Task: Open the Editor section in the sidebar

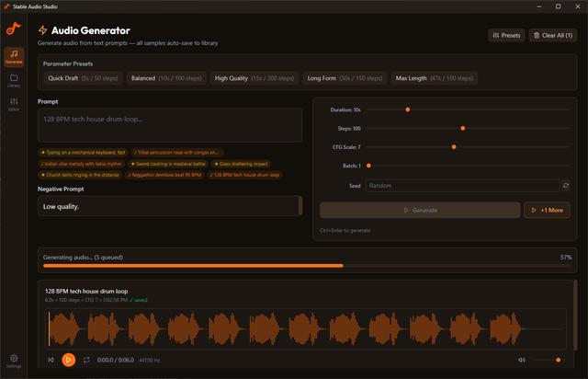Action: point(14,105)
